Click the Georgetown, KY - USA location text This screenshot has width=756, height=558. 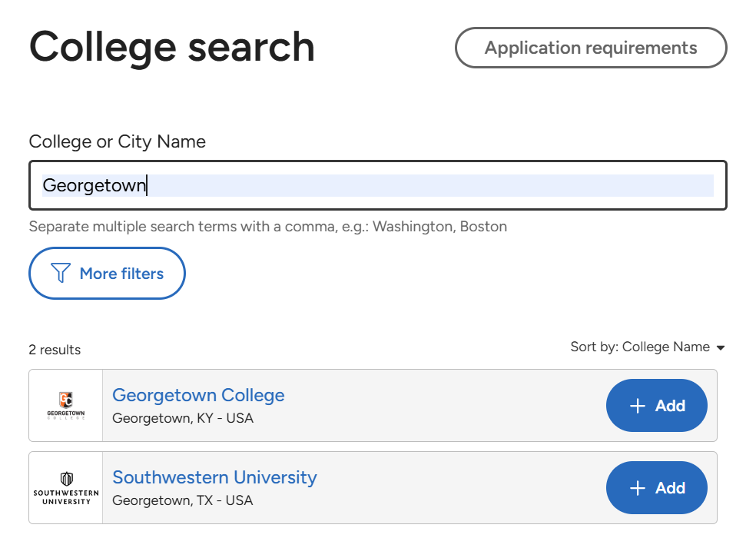pos(183,418)
